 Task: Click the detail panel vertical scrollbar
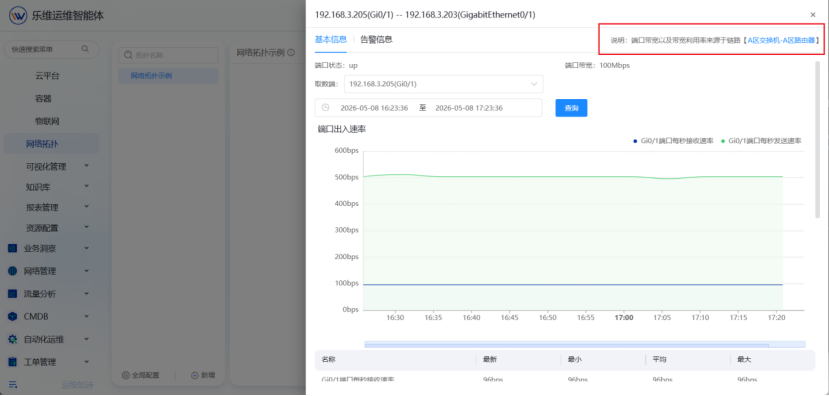817,140
